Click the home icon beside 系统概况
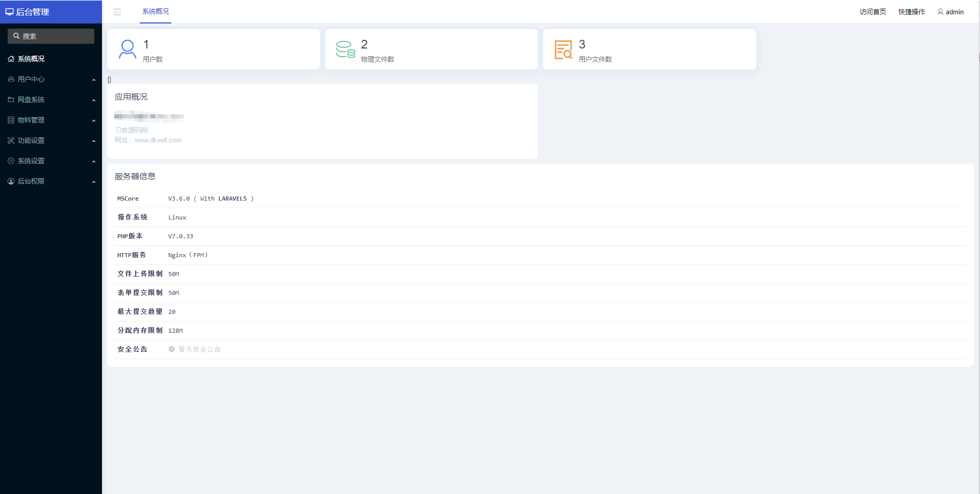The width and height of the screenshot is (980, 494). click(11, 59)
